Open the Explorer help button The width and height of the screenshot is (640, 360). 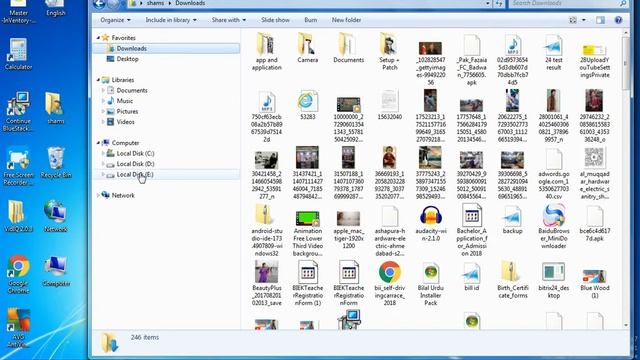(618, 20)
